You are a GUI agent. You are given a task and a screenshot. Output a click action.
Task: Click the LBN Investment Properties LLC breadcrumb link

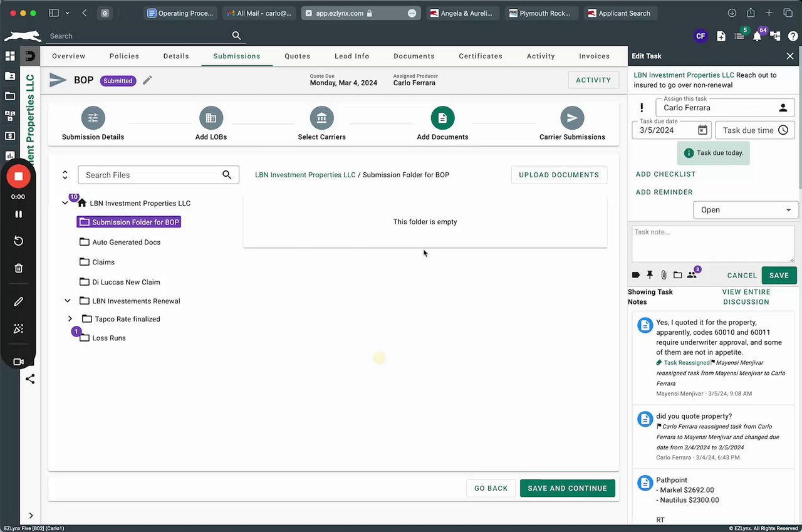click(305, 175)
